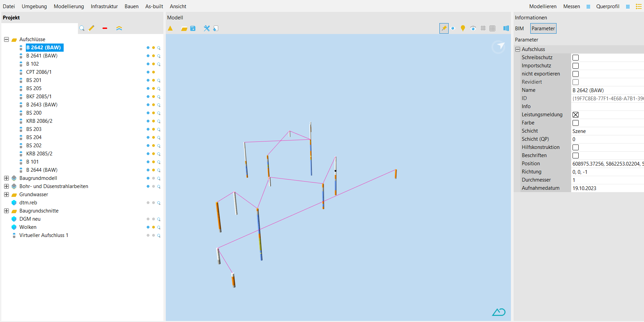This screenshot has height=322, width=644.
Task: Expand the Baugrundmodell tree node
Action: [x=6, y=178]
